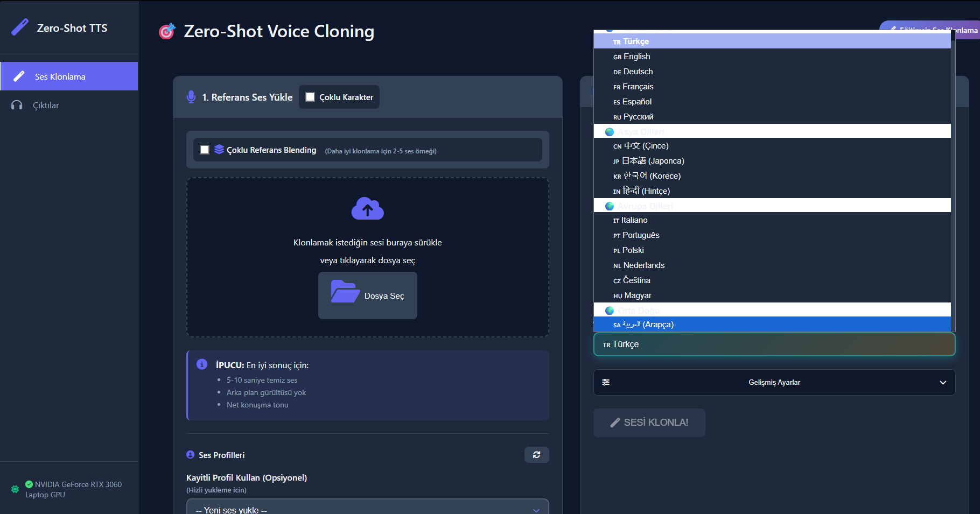Expand the Gelişmiş Ayarlar section
This screenshot has width=980, height=514.
click(774, 382)
